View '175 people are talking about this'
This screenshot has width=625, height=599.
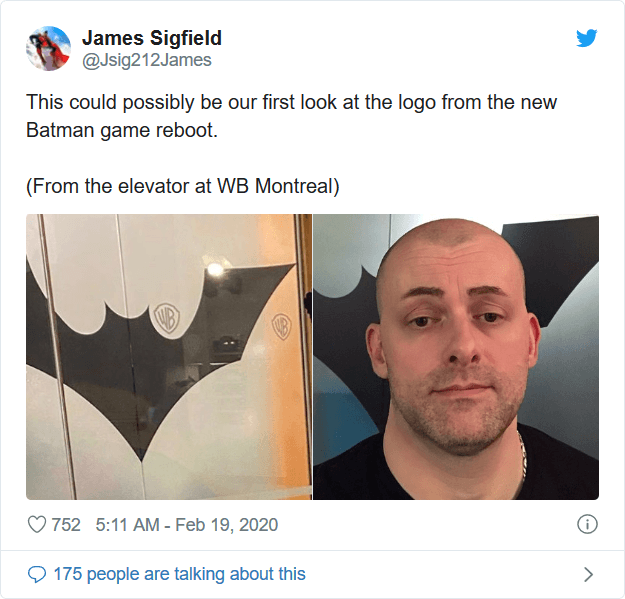179,574
